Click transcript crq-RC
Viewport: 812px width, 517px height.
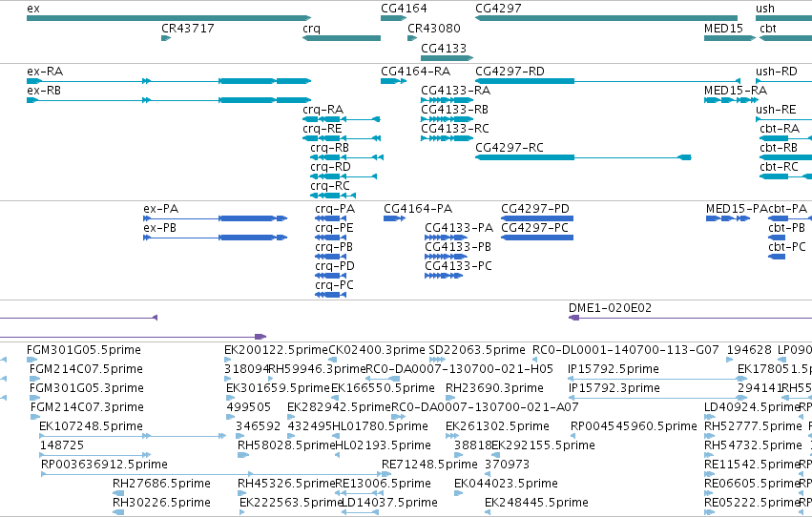tap(333, 196)
